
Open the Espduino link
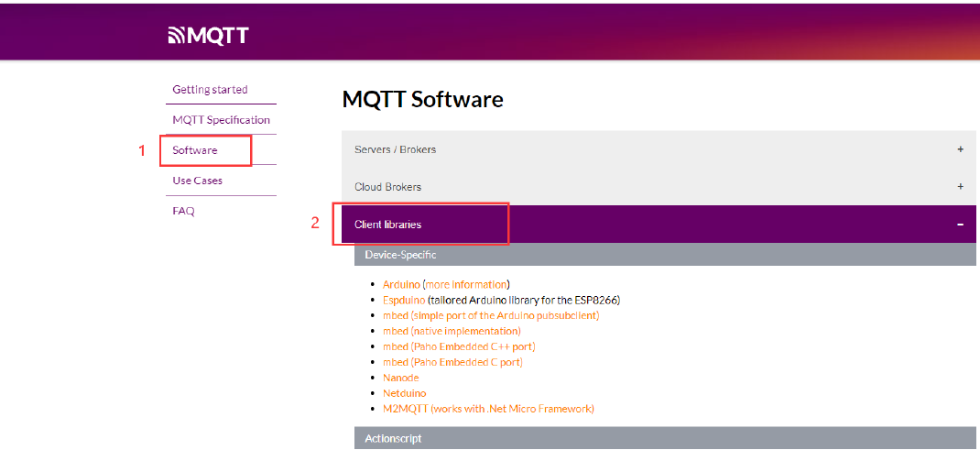pos(404,300)
